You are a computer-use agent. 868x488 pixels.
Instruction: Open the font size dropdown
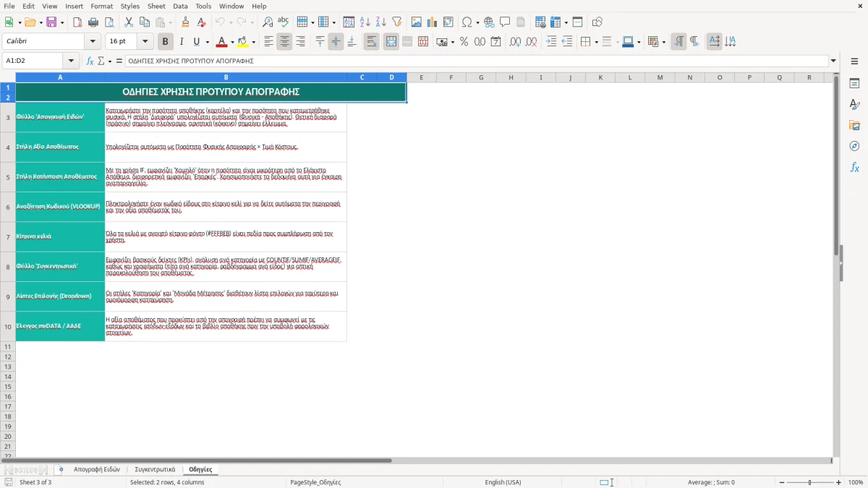click(145, 42)
